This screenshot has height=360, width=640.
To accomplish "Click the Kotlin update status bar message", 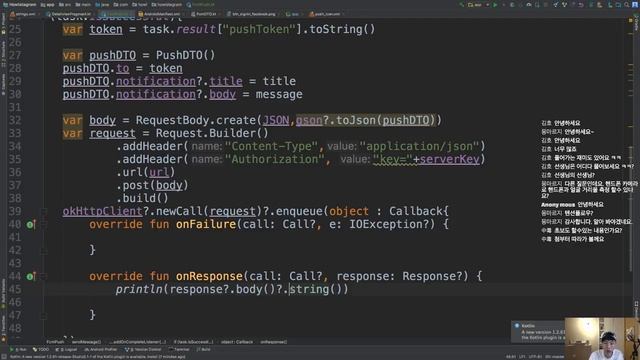I will [x=98, y=357].
